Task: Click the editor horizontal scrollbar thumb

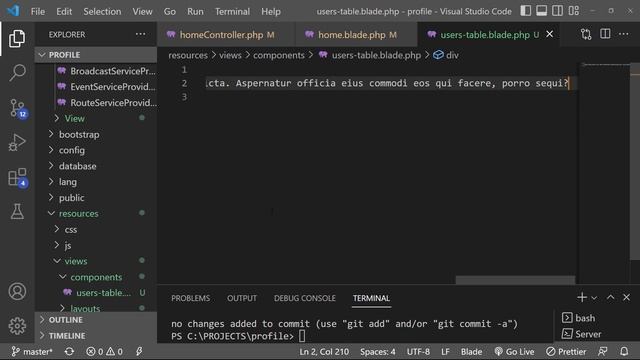Action: [515, 280]
